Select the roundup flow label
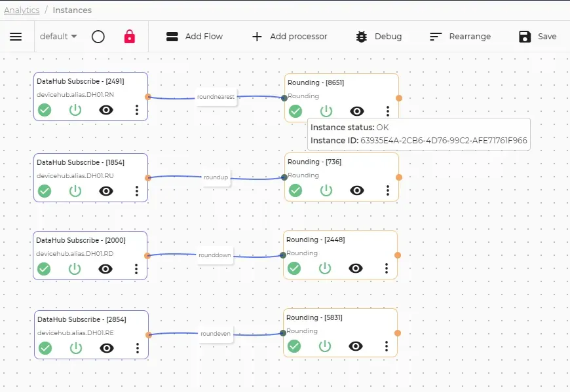This screenshot has width=570, height=392. [x=216, y=177]
